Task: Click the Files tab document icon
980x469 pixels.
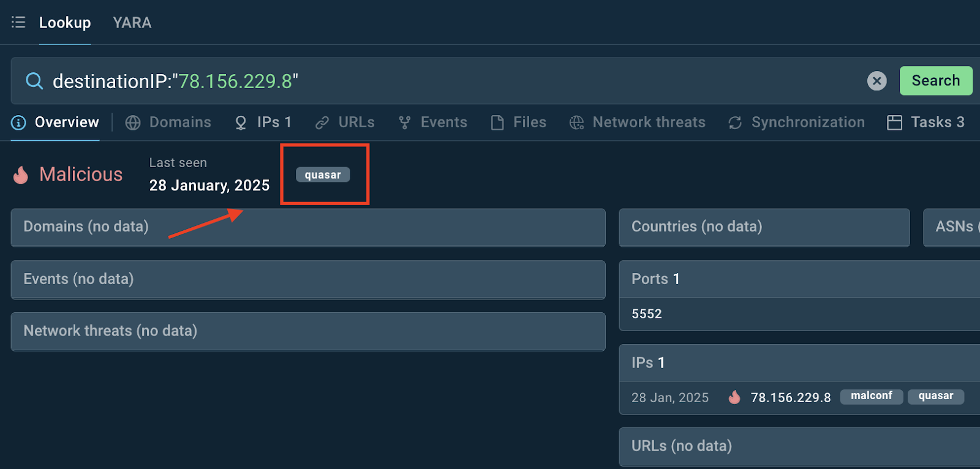Action: click(497, 123)
